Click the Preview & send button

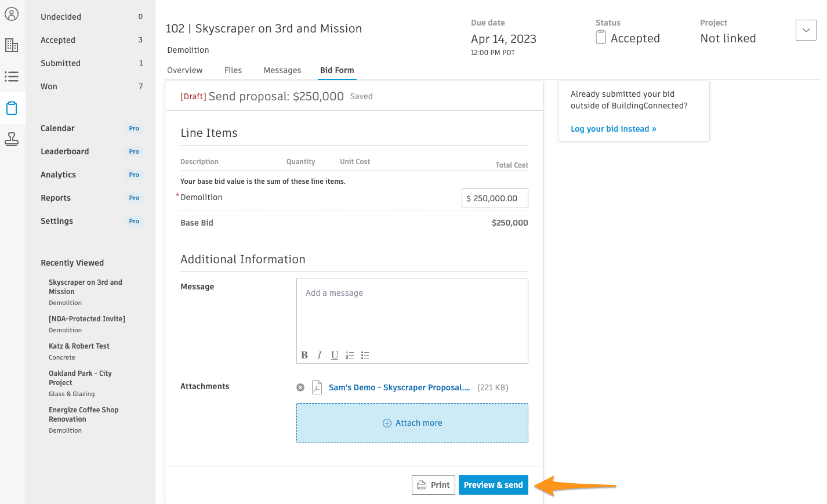(x=493, y=485)
